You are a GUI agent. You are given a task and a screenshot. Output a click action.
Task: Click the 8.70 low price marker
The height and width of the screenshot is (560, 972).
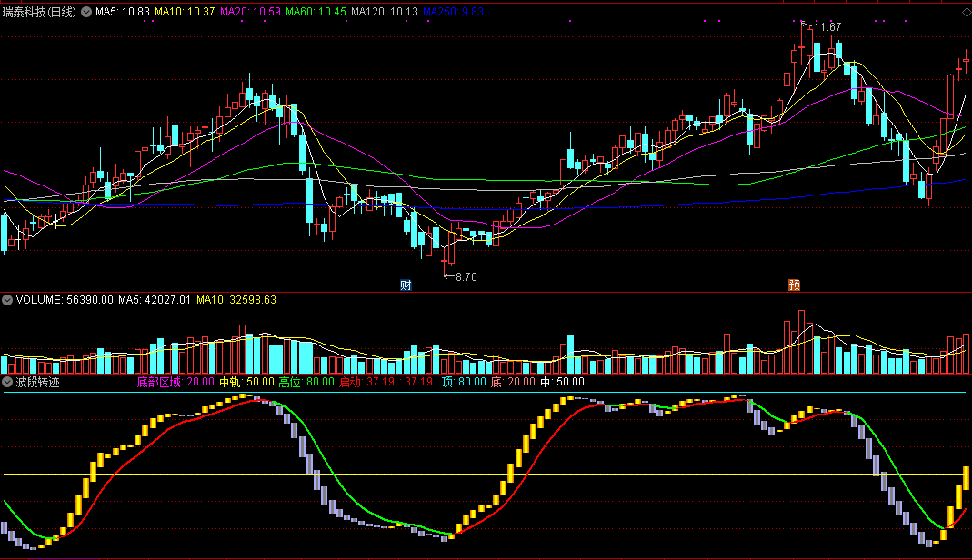pos(466,277)
